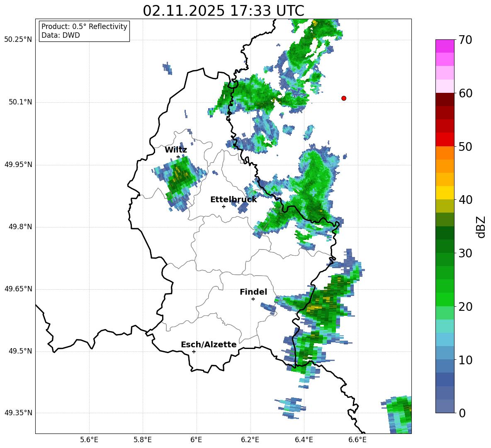Image resolution: width=491 pixels, height=448 pixels.
Task: Click the 49.5°N latitude label
Action: tap(21, 351)
